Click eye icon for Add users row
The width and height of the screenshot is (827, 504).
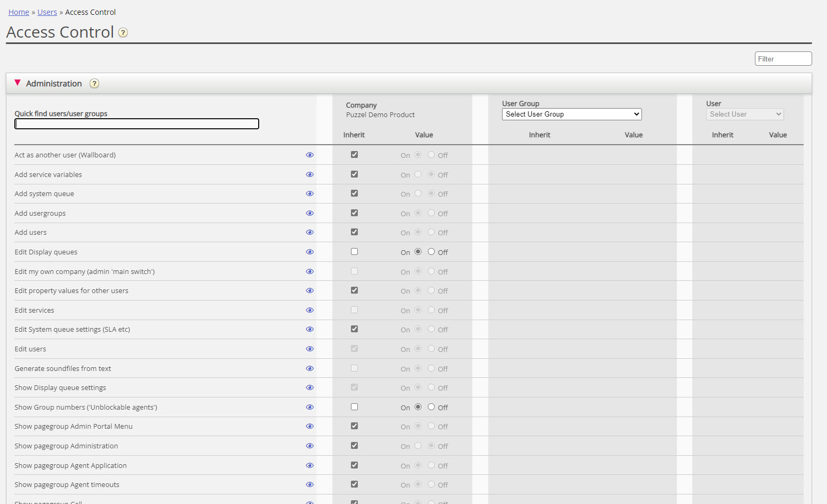coord(310,233)
